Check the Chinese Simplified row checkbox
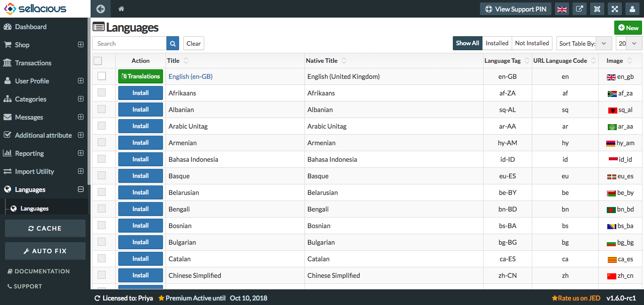Screen dimensions: 644x305 (x=102, y=275)
